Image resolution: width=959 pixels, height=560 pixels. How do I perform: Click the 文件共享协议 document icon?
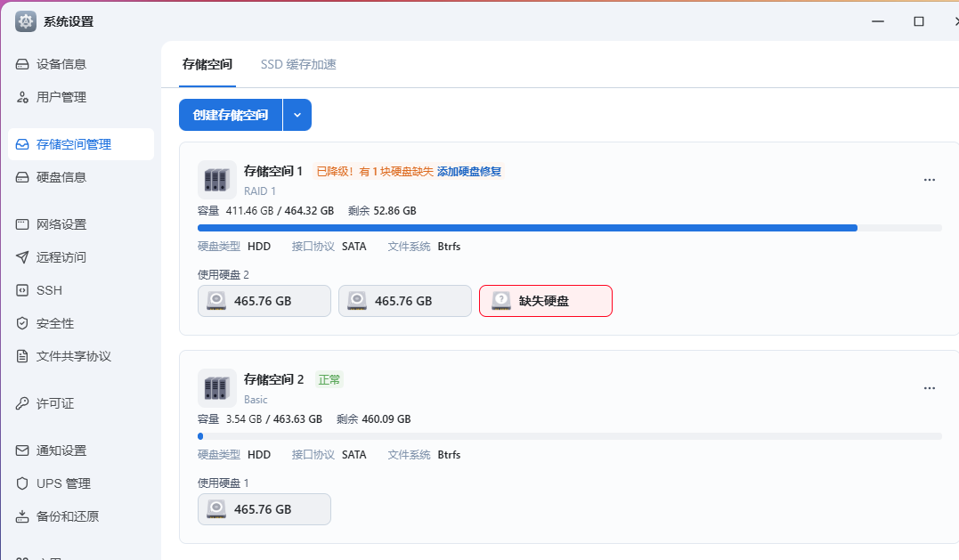point(22,356)
